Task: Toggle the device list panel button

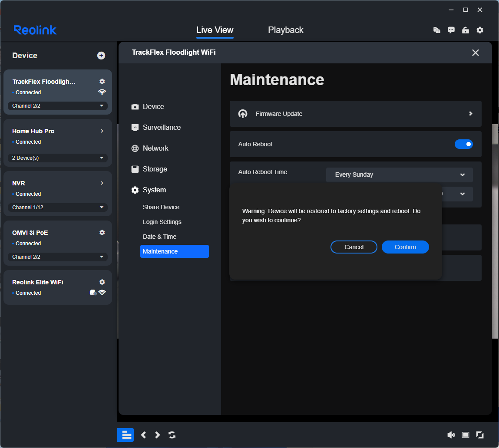Action: click(x=126, y=435)
